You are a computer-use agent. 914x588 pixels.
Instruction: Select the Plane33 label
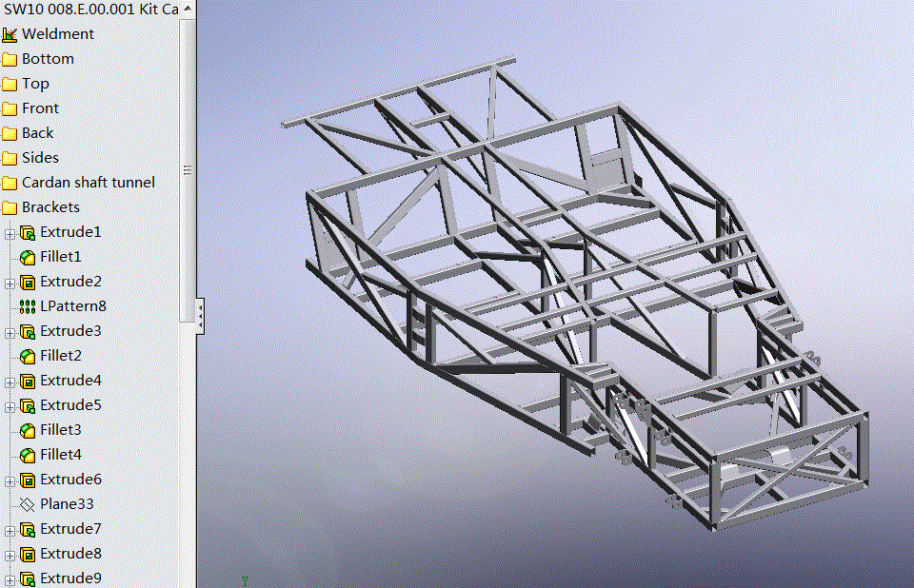[x=67, y=504]
